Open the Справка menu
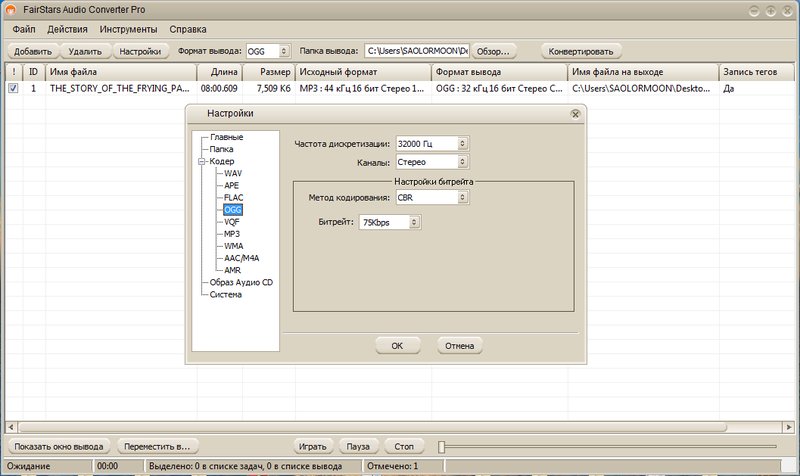The image size is (800, 476). (188, 30)
